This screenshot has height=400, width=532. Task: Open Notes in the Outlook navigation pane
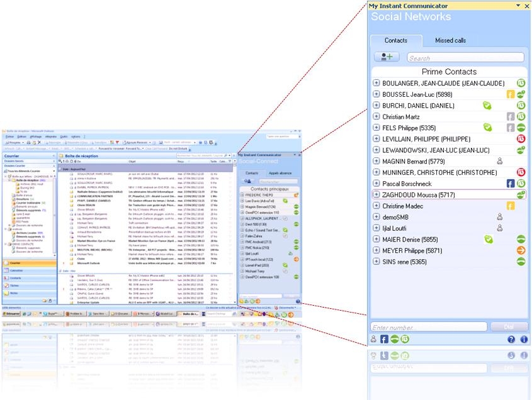click(x=30, y=293)
